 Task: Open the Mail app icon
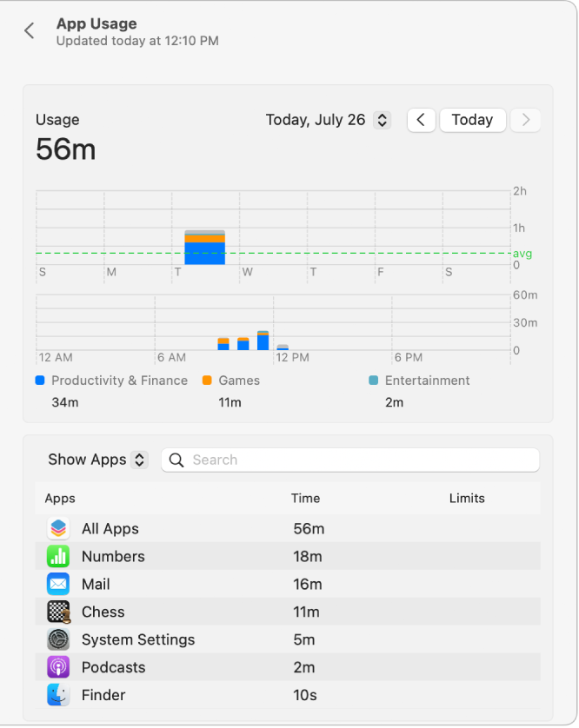(57, 584)
